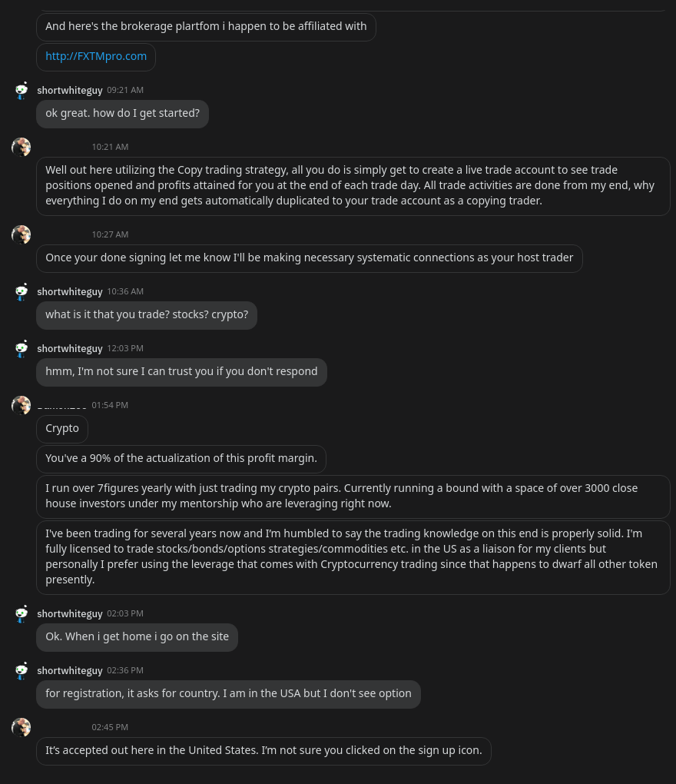This screenshot has width=676, height=784.
Task: Click shortwhiteguy username at 02:36 PM
Action: coord(70,671)
